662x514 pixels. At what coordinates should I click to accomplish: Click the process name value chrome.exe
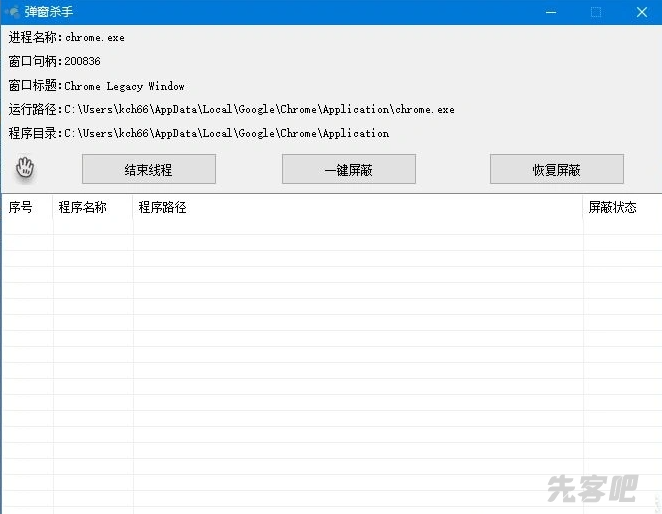[95, 38]
